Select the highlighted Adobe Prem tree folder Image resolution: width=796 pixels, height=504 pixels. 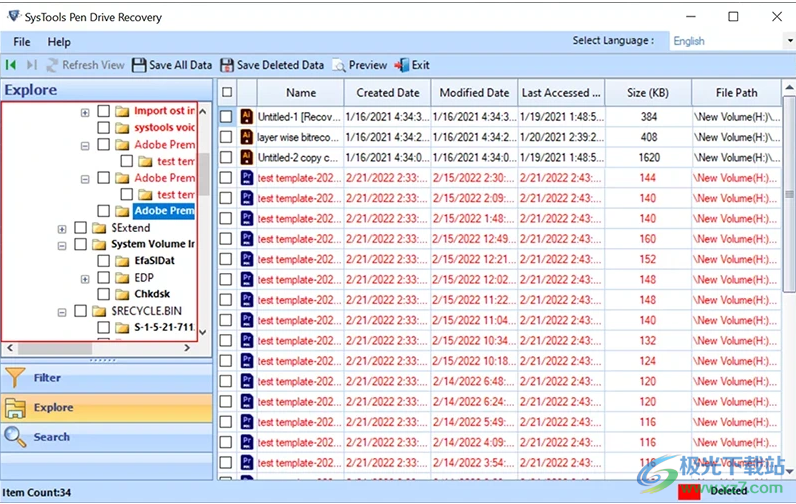[x=164, y=211]
